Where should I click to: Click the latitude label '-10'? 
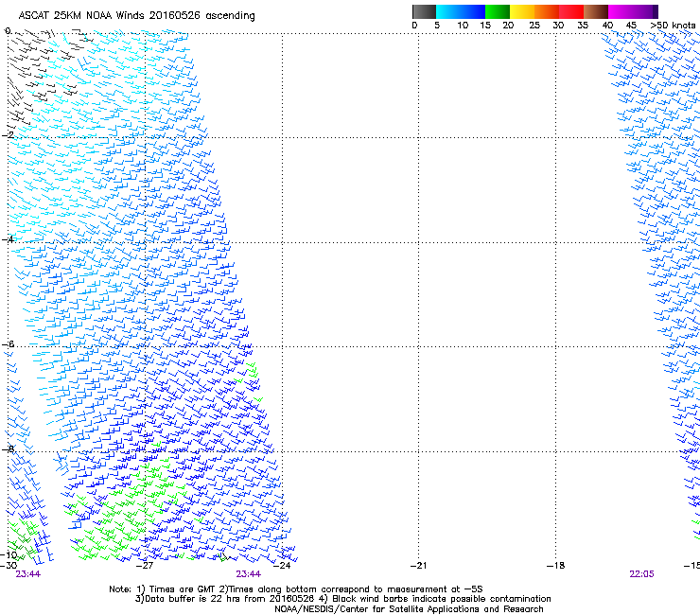point(9,554)
